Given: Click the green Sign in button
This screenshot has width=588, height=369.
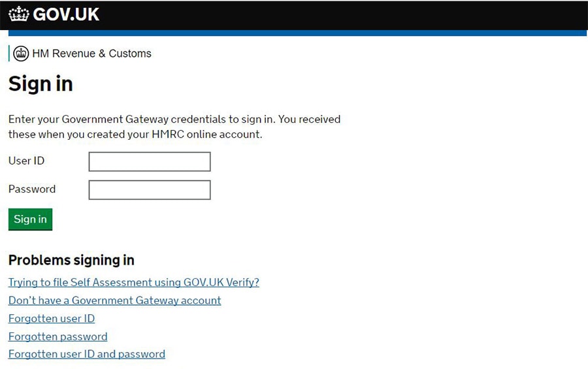Looking at the screenshot, I should [x=30, y=219].
